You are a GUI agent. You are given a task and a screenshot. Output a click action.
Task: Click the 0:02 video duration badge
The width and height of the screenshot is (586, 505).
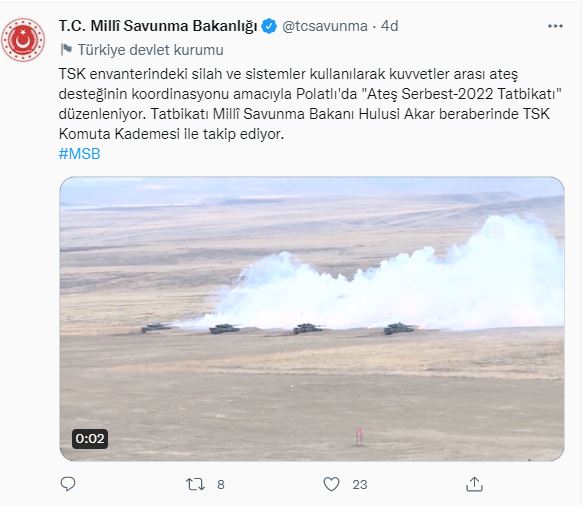pyautogui.click(x=90, y=438)
